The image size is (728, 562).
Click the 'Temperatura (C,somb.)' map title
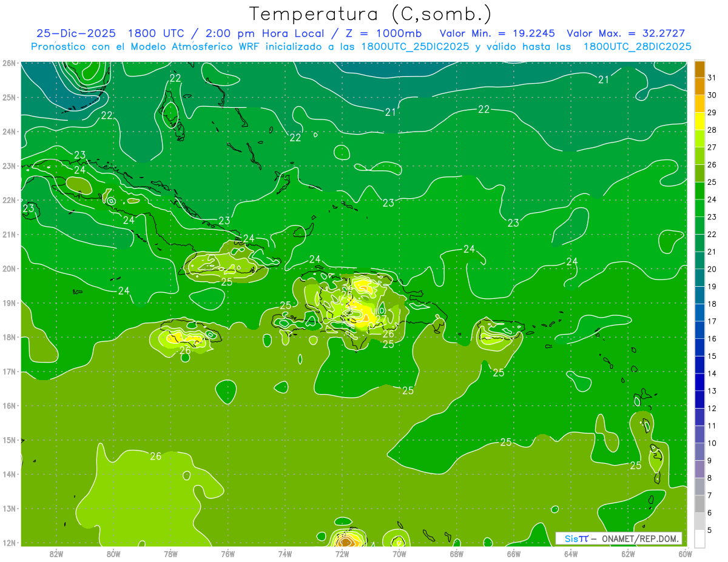coord(371,14)
